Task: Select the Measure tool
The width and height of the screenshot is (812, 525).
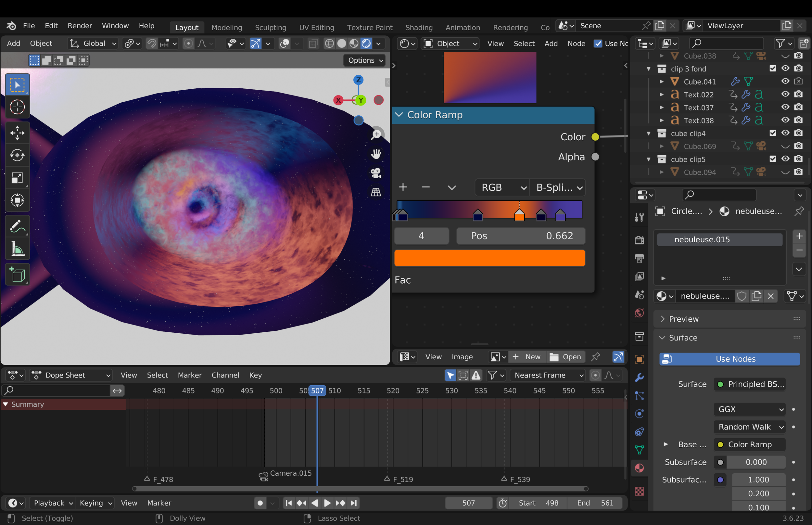Action: [17, 249]
